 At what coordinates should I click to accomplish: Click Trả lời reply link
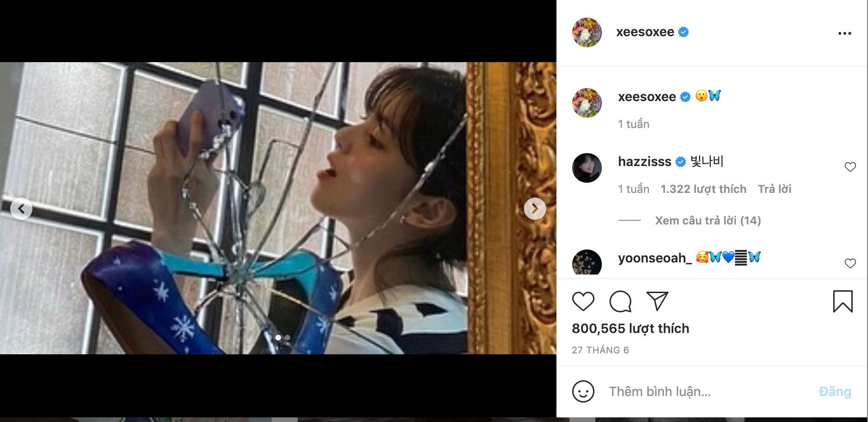point(774,189)
